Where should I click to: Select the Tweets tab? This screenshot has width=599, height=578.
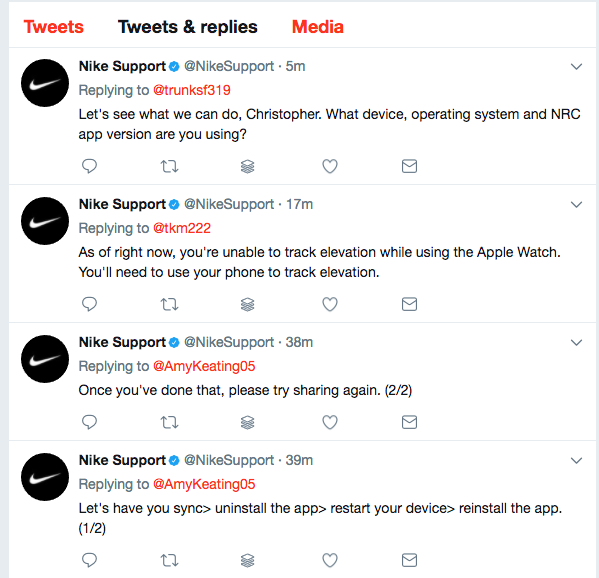click(53, 27)
